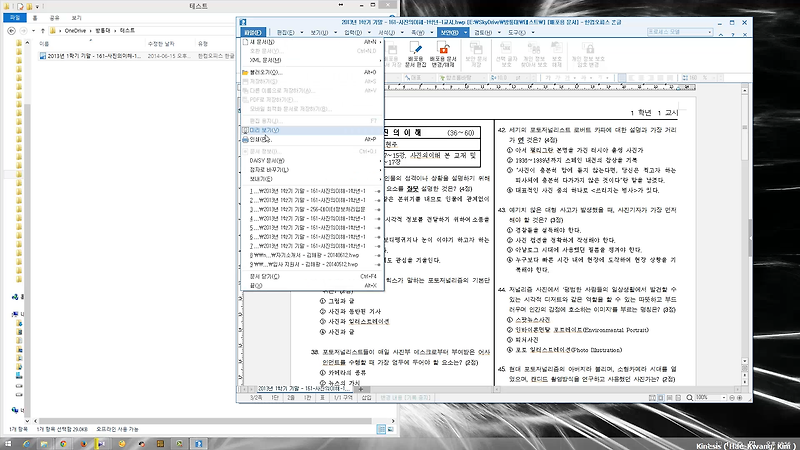Open the 검토 menu

coord(483,32)
